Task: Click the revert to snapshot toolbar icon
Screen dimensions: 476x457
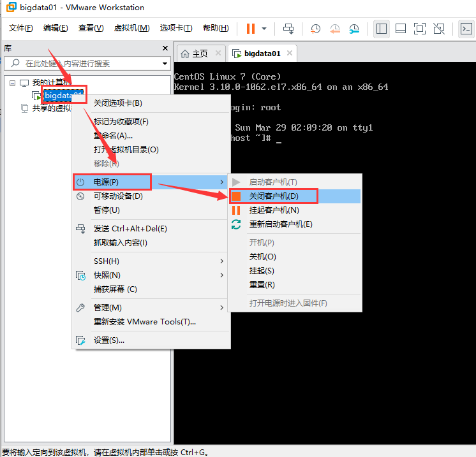Action: click(x=335, y=29)
